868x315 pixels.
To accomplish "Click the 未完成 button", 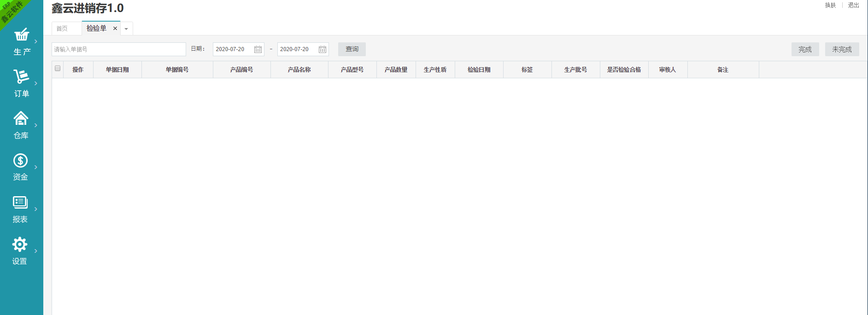I will [x=842, y=49].
